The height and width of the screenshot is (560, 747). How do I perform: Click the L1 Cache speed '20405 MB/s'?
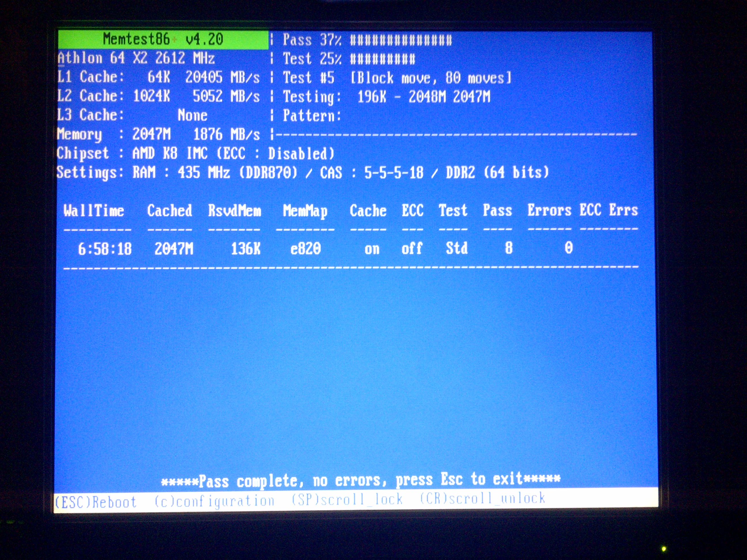click(222, 77)
